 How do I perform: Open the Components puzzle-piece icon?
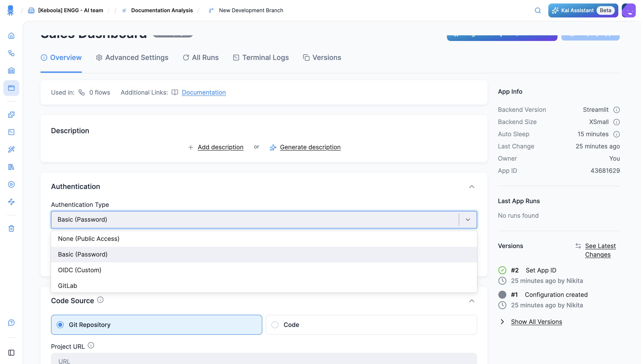pos(11,115)
